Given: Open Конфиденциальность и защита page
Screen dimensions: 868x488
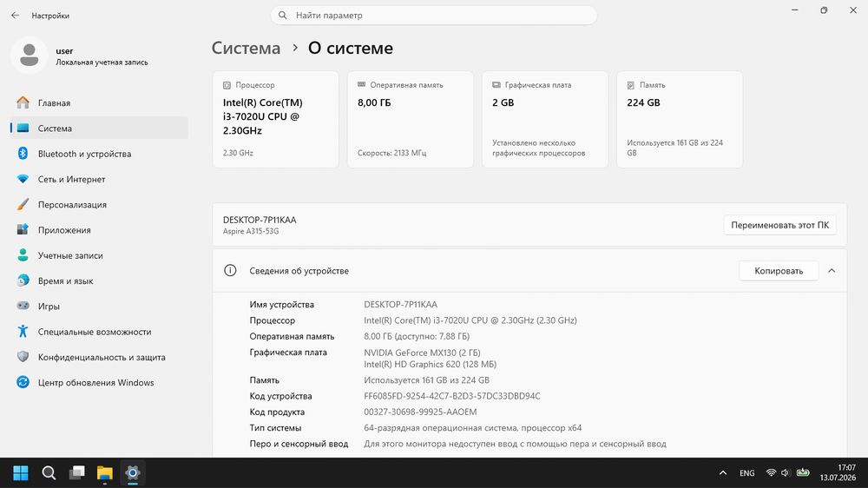Looking at the screenshot, I should pyautogui.click(x=99, y=357).
